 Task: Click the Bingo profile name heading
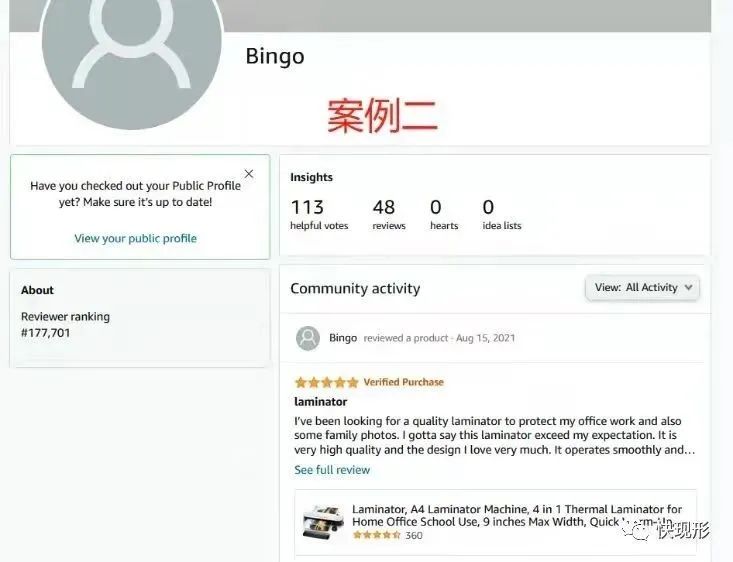pos(275,57)
